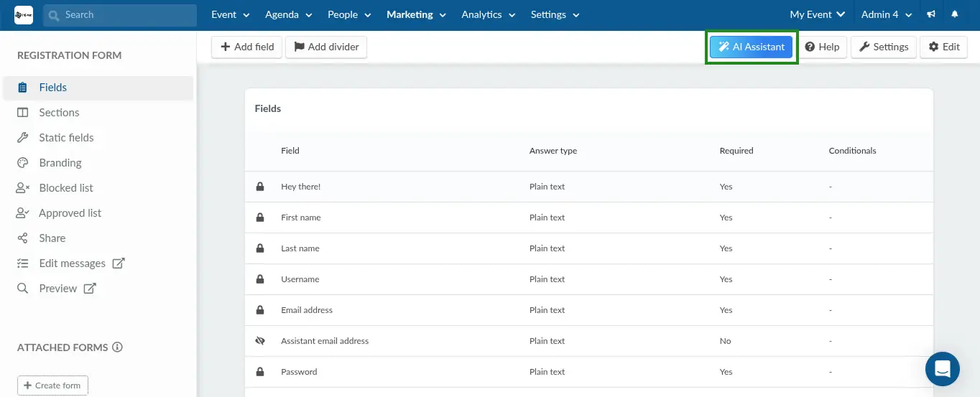Viewport: 980px width, 397px height.
Task: Expand the Event menu
Action: (230, 14)
